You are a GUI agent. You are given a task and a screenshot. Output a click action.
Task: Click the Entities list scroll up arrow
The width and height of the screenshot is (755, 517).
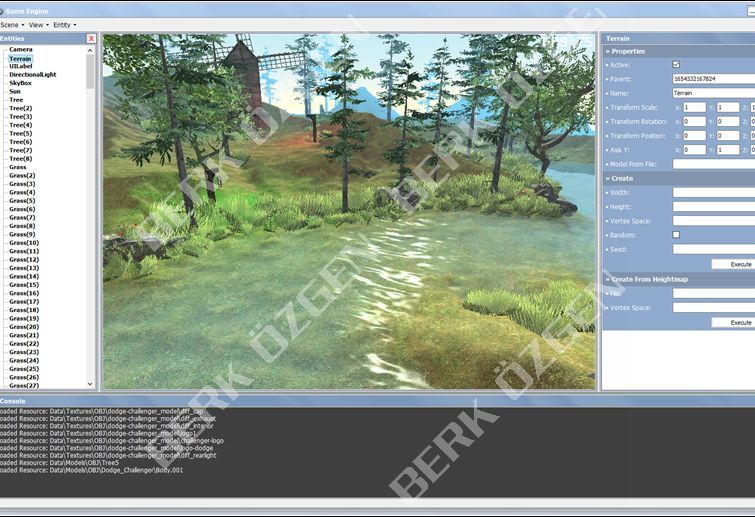(90, 50)
